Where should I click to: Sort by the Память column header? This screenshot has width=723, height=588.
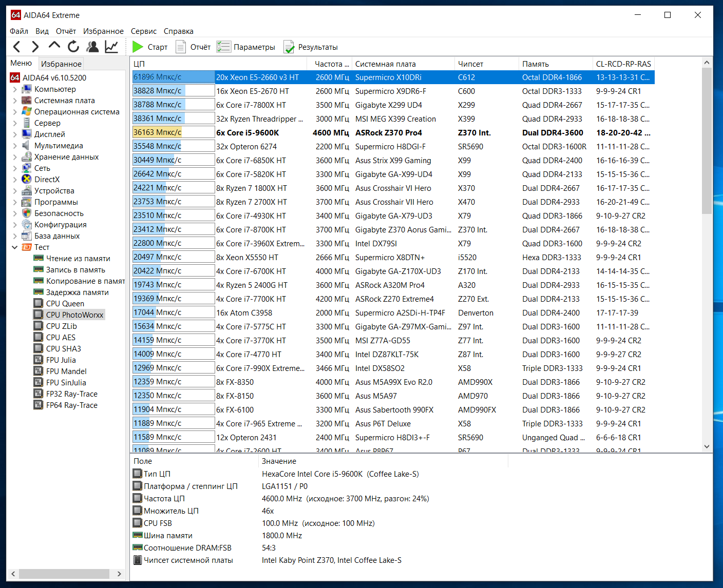tap(556, 64)
